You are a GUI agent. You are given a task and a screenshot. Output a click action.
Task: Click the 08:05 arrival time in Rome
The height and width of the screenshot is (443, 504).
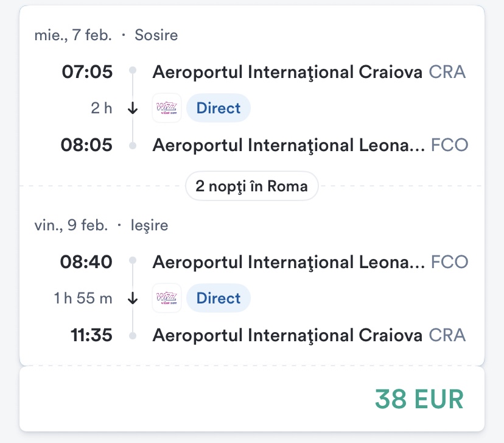(87, 146)
